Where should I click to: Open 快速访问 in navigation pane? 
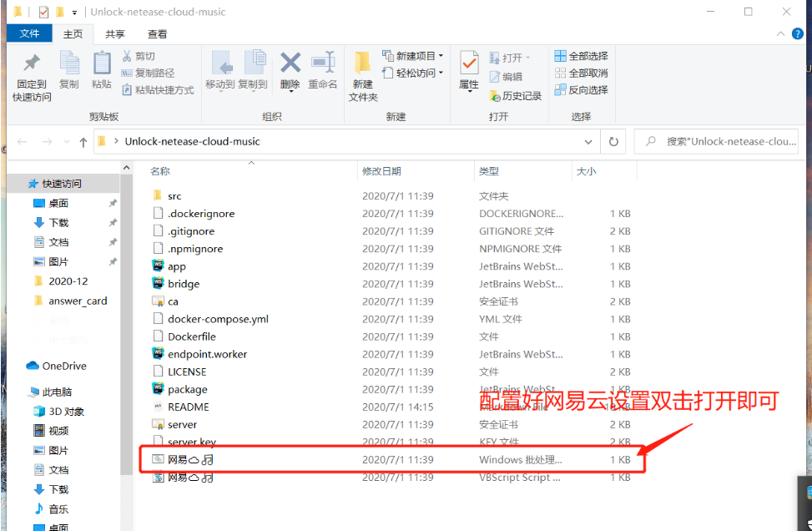(62, 184)
